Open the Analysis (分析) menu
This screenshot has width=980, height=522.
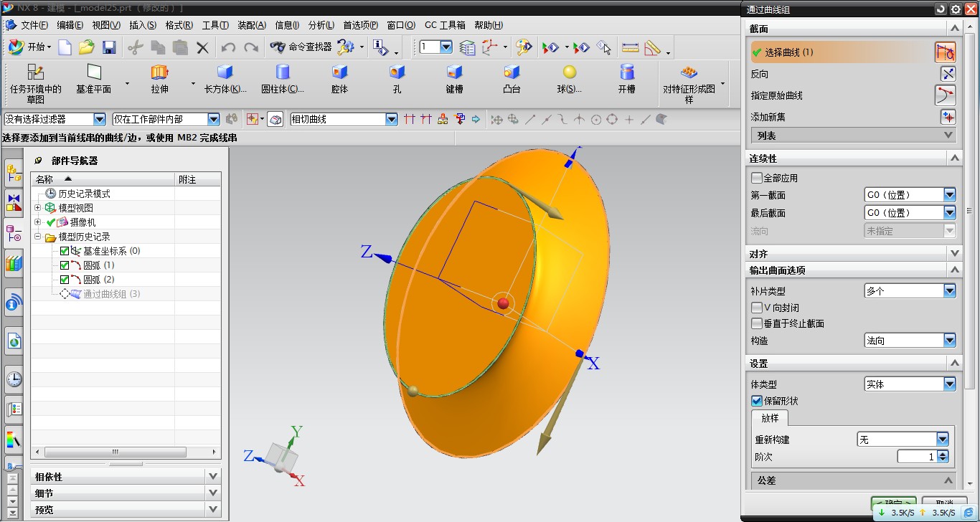(321, 25)
